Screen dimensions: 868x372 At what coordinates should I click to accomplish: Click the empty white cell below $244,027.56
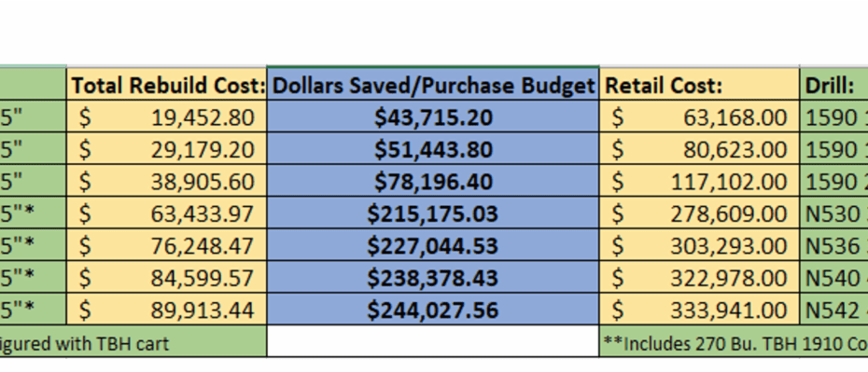tap(433, 341)
